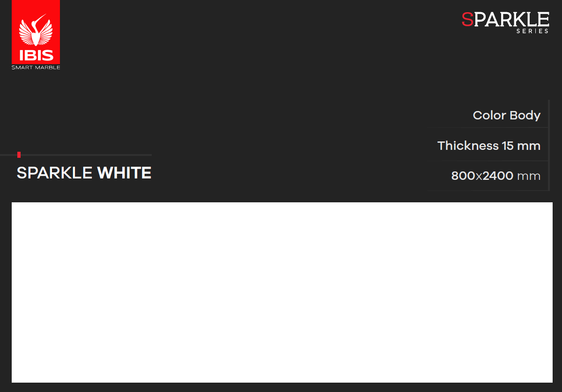Select the SMART MARBLE caption under logo
Image resolution: width=562 pixels, height=392 pixels.
coord(36,67)
